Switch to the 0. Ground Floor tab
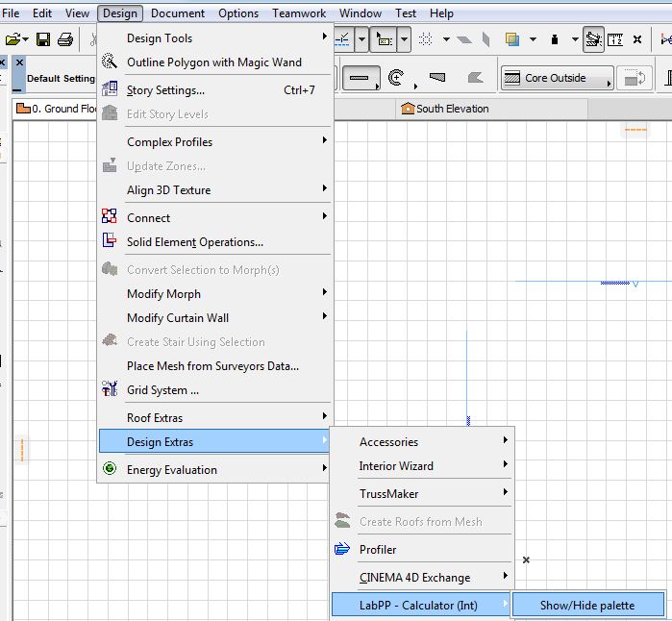This screenshot has width=672, height=621. tap(56, 109)
